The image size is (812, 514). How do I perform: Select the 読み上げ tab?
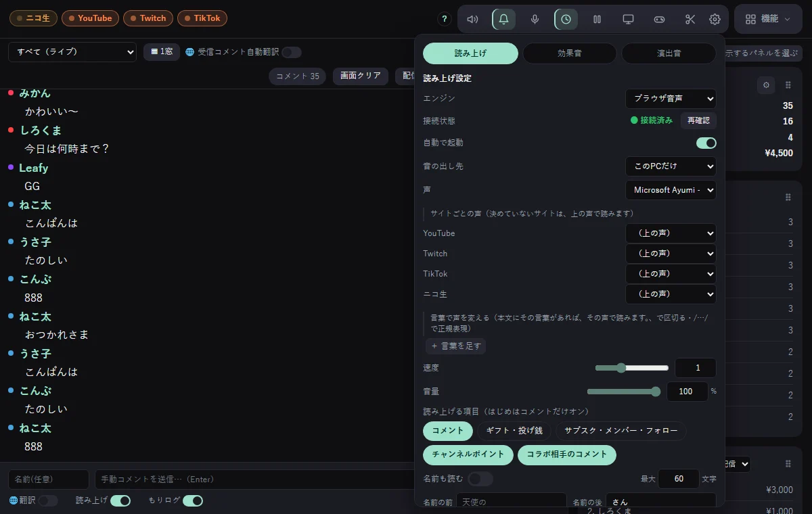pyautogui.click(x=470, y=53)
